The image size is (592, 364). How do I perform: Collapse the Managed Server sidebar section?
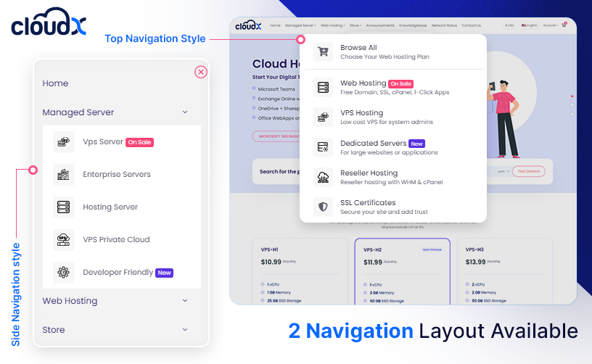[x=185, y=112]
